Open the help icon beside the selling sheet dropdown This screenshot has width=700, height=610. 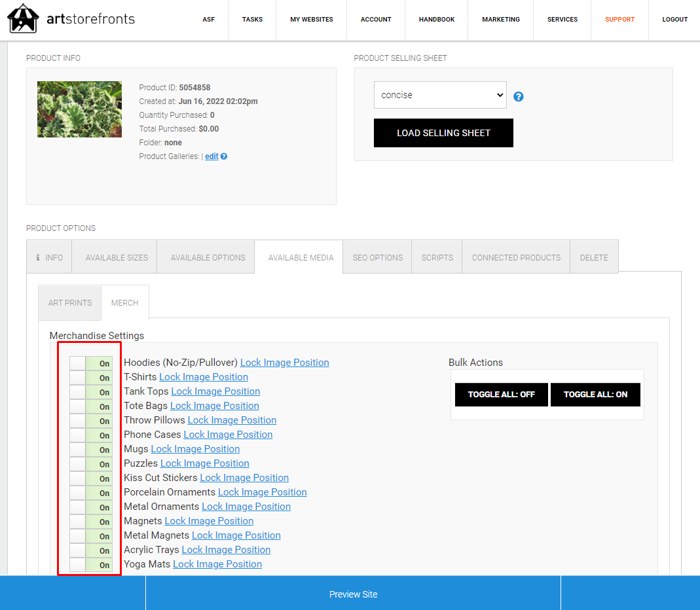518,96
